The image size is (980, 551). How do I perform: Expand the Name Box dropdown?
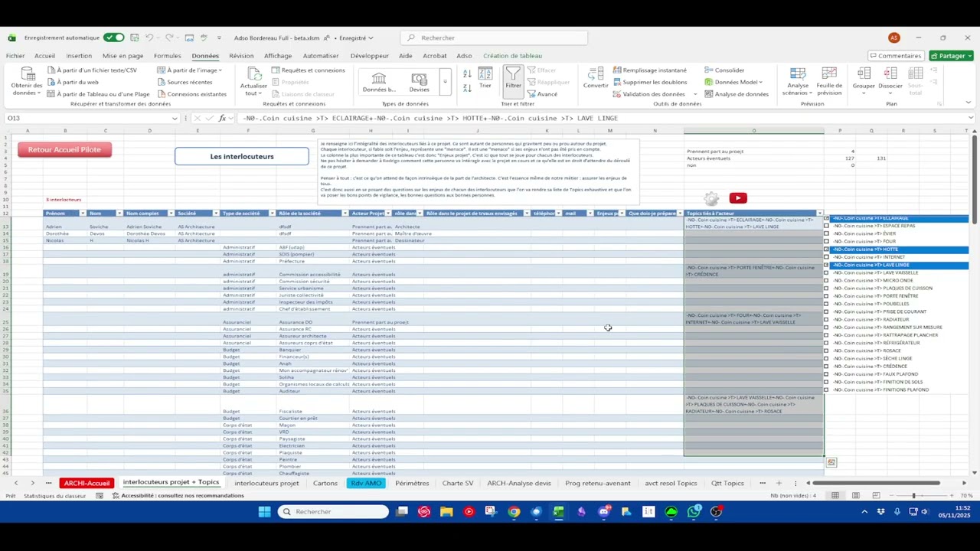click(175, 118)
